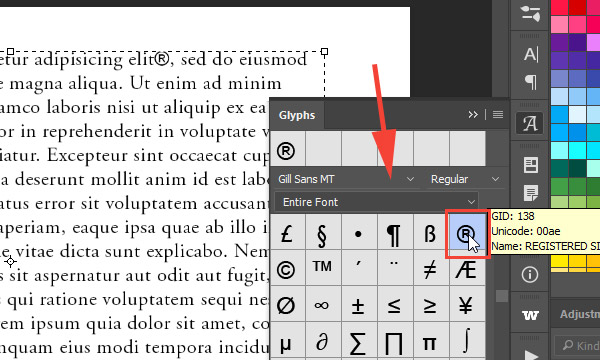Image resolution: width=600 pixels, height=360 pixels.
Task: Insert the pilcrow glyph in the grid
Action: point(395,233)
